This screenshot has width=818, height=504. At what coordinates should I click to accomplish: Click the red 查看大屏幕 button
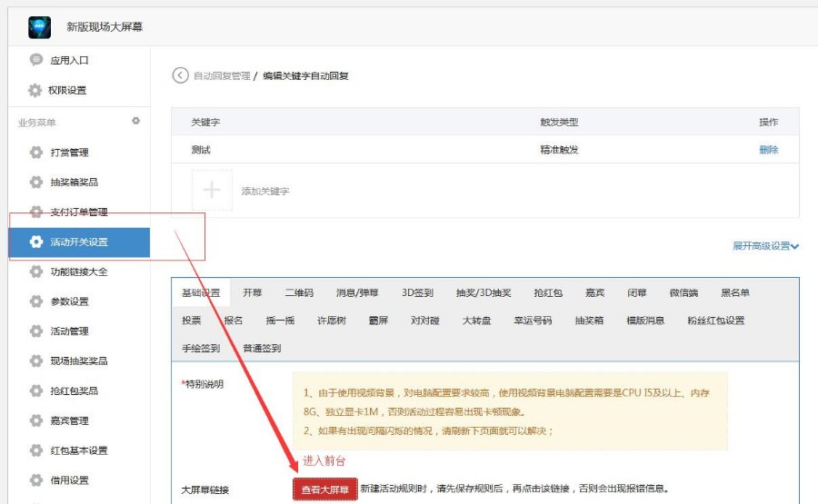(x=325, y=489)
